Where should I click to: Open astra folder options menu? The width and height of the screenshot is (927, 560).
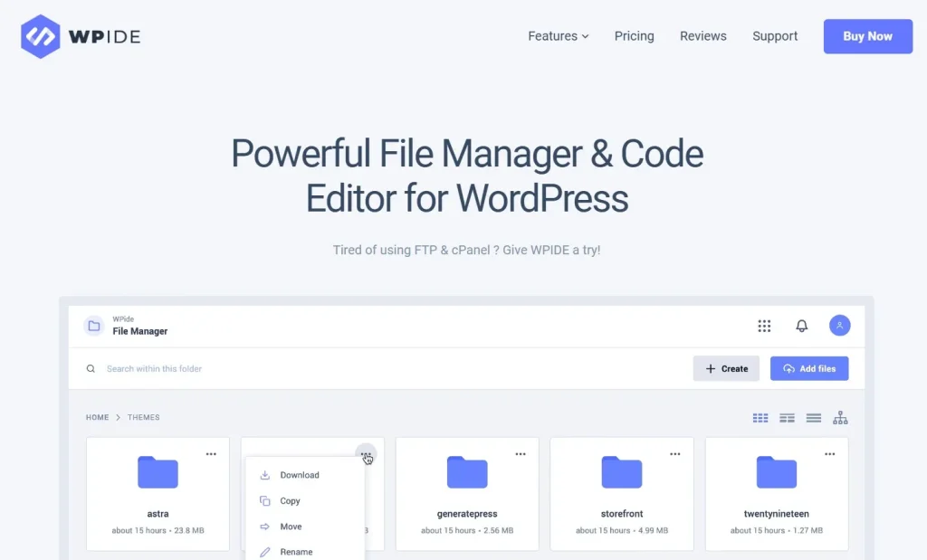point(211,454)
